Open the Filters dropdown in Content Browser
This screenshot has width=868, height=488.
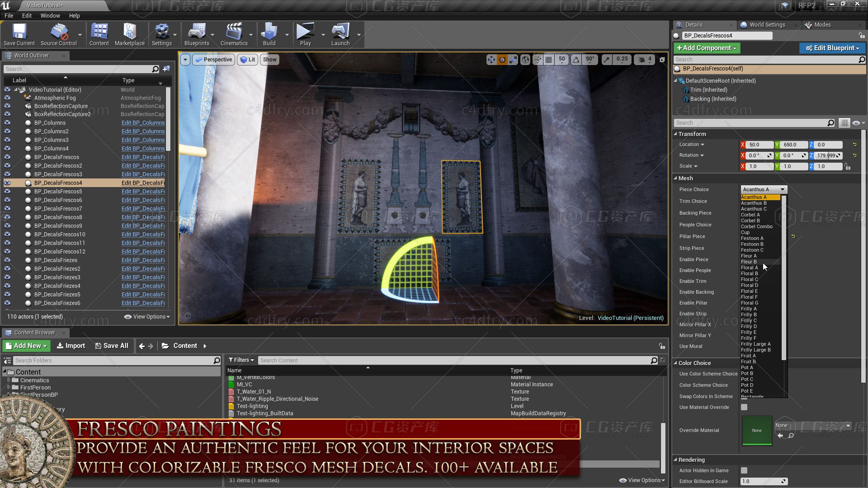click(241, 360)
